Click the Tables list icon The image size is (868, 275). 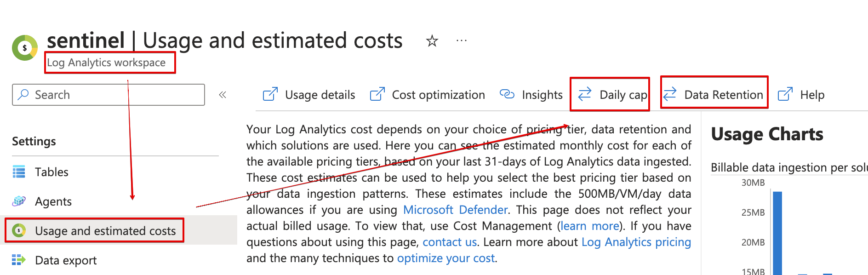tap(19, 172)
